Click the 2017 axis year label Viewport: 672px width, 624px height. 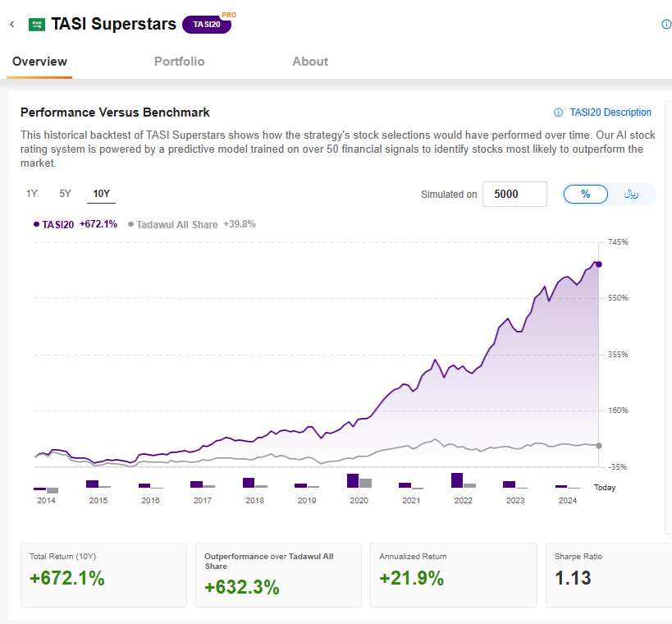(x=203, y=501)
